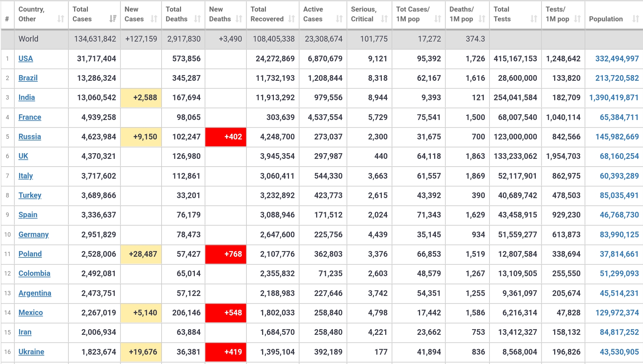Select Russia's +9,150 new cases cell

click(x=141, y=137)
